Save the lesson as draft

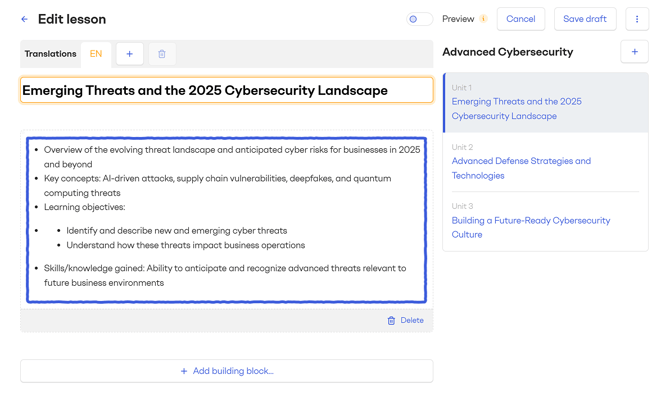pyautogui.click(x=585, y=19)
